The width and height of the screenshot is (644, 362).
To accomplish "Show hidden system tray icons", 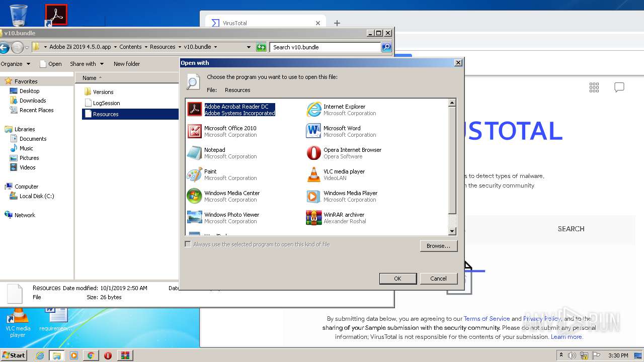I will (561, 355).
